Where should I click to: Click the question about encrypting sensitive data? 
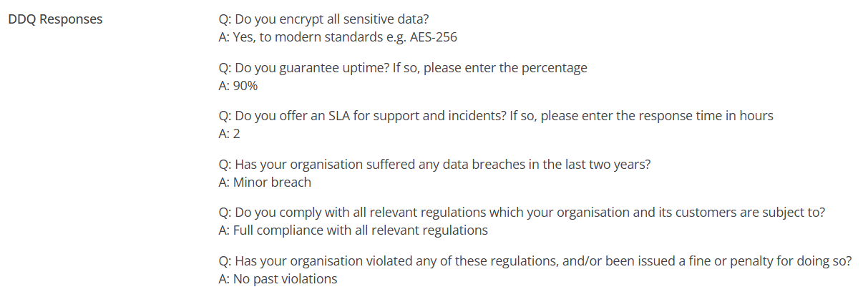click(x=323, y=19)
